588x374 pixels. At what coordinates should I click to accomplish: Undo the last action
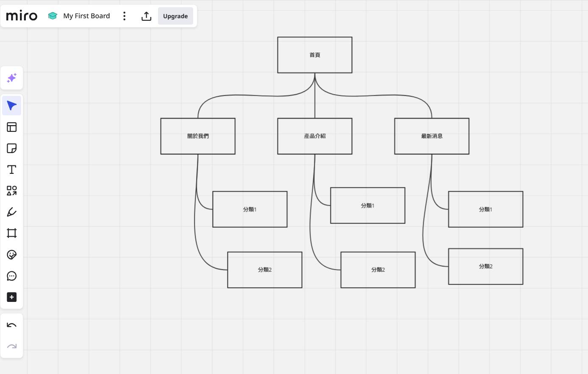12,325
